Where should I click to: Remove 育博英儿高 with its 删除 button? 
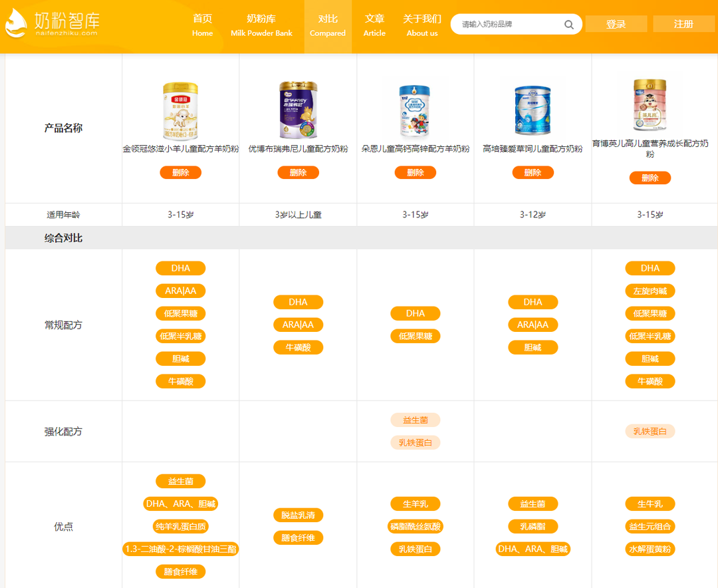tap(650, 178)
